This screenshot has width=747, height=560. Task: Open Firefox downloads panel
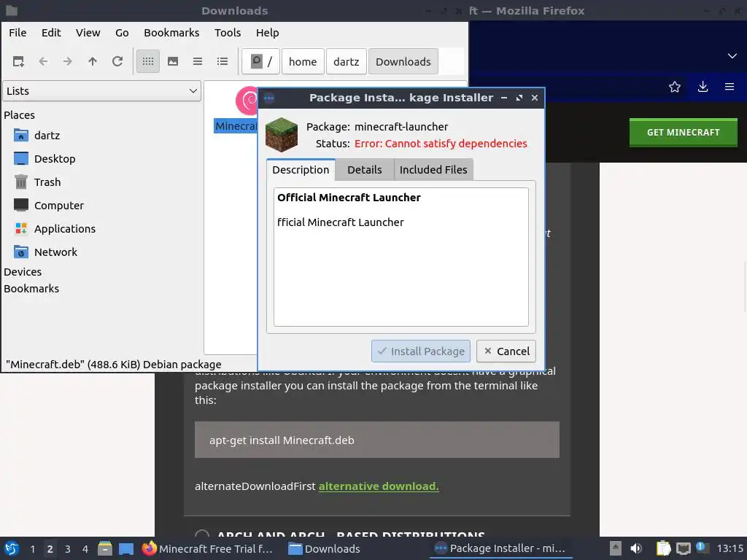click(703, 87)
